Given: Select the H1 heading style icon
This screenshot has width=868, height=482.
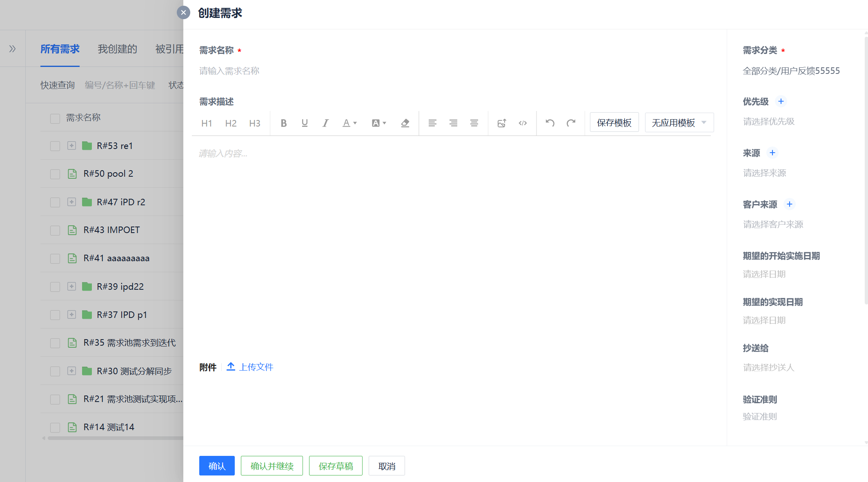Looking at the screenshot, I should (207, 123).
